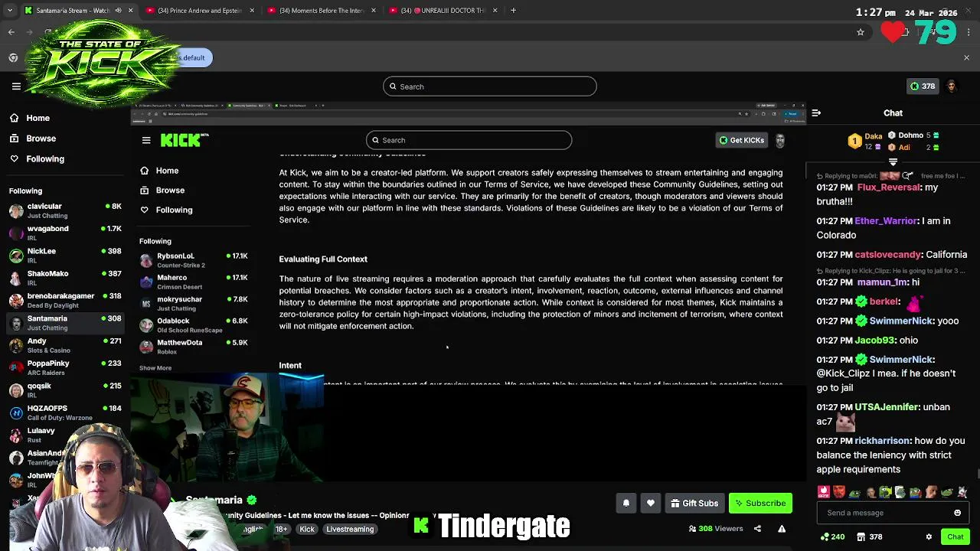Screen dimensions: 980x551
Task: Open the user profile avatar top right
Action: 951,86
